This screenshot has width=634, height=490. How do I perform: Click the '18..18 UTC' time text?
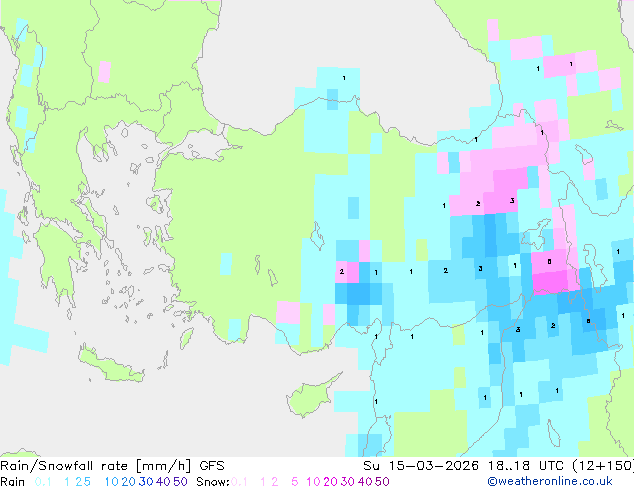pyautogui.click(x=526, y=466)
